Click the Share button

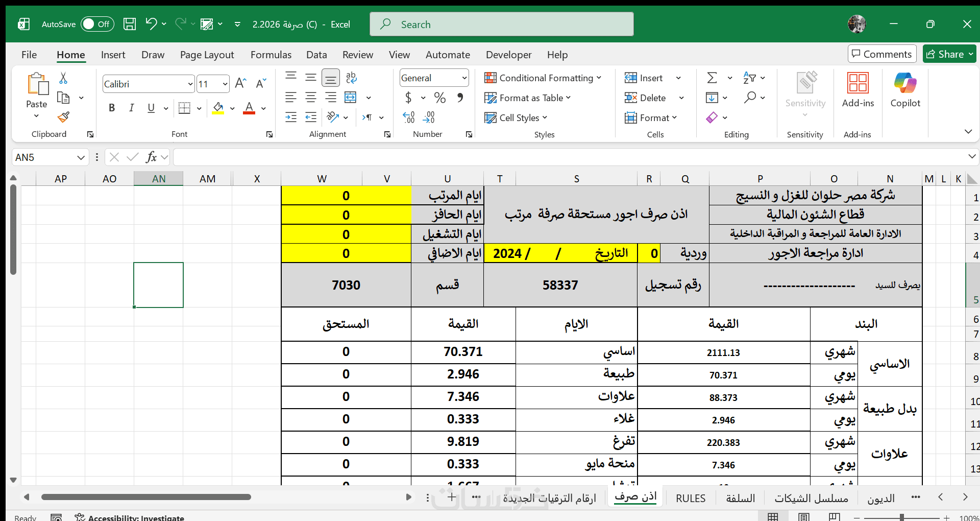[949, 54]
